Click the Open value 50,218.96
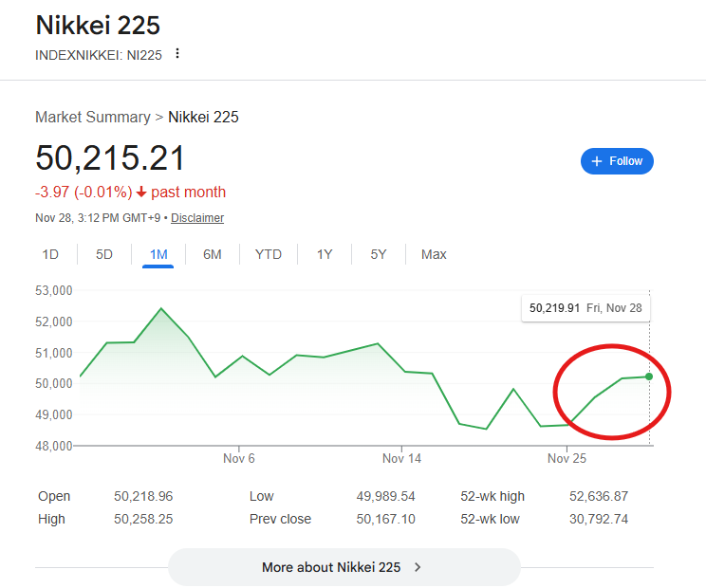706x588 pixels. click(143, 496)
